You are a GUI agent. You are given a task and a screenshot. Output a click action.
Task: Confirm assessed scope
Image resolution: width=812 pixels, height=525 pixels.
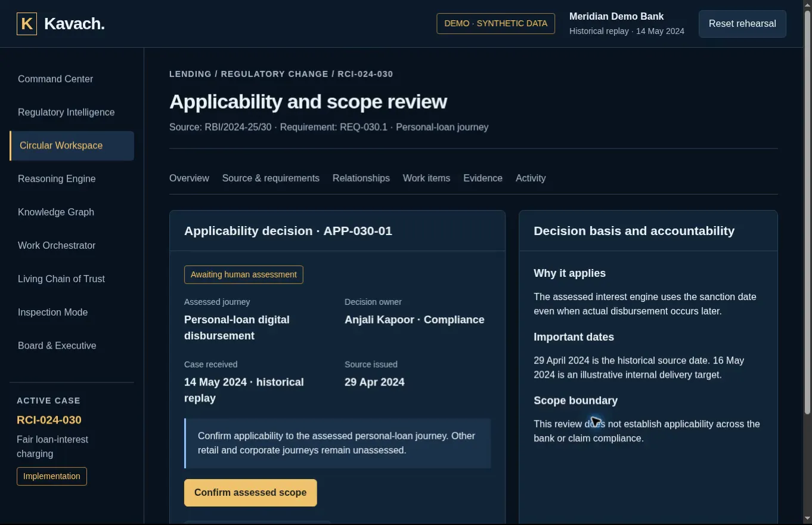click(x=250, y=493)
